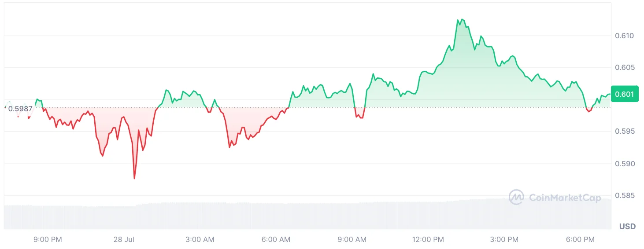Click the 9:00 AM time axis label
Image resolution: width=644 pixels, height=249 pixels.
(352, 240)
